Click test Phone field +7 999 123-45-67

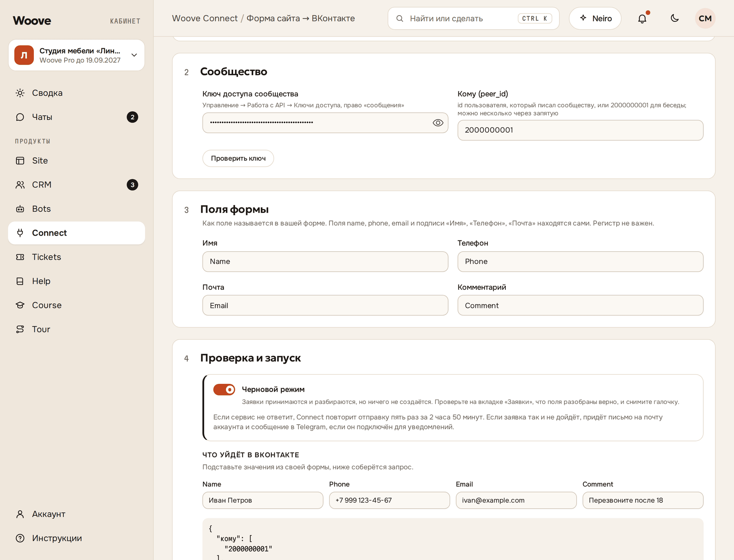pyautogui.click(x=390, y=500)
